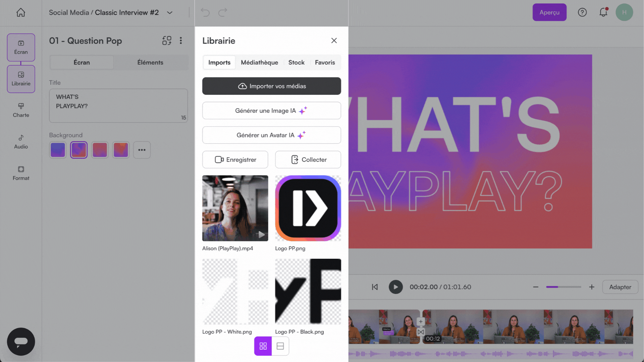Select the Écran segment toggle

(x=82, y=62)
